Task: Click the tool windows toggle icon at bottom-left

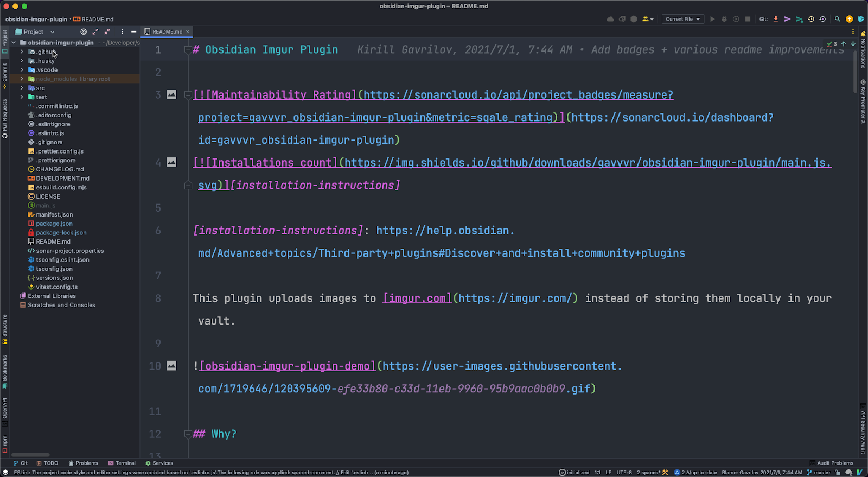Action: pos(5,472)
